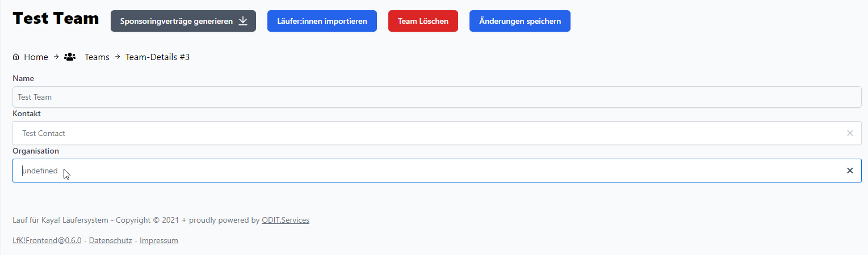Open the ODIT.Services footer link

pyautogui.click(x=286, y=220)
